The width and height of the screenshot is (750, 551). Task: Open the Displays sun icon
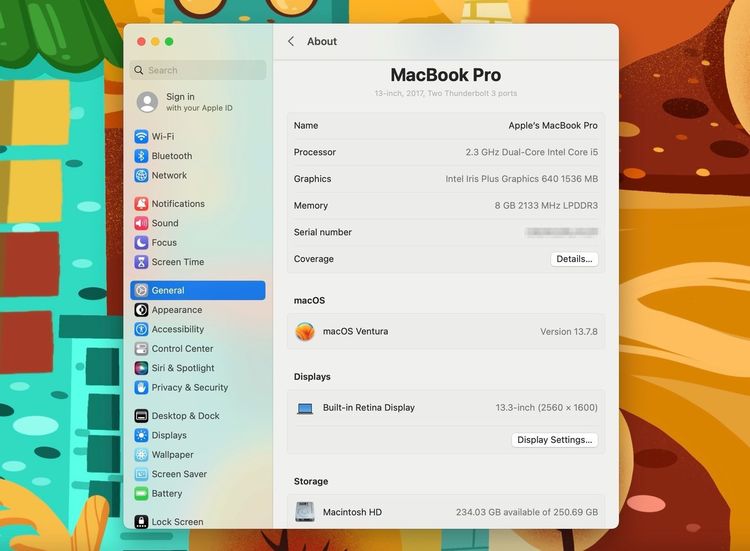click(x=141, y=435)
